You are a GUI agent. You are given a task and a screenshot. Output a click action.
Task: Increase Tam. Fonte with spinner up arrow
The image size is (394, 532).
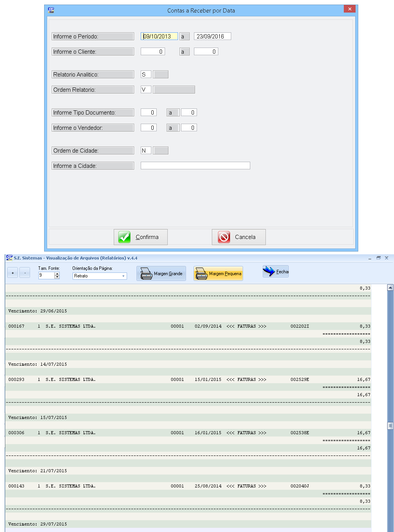click(57, 274)
